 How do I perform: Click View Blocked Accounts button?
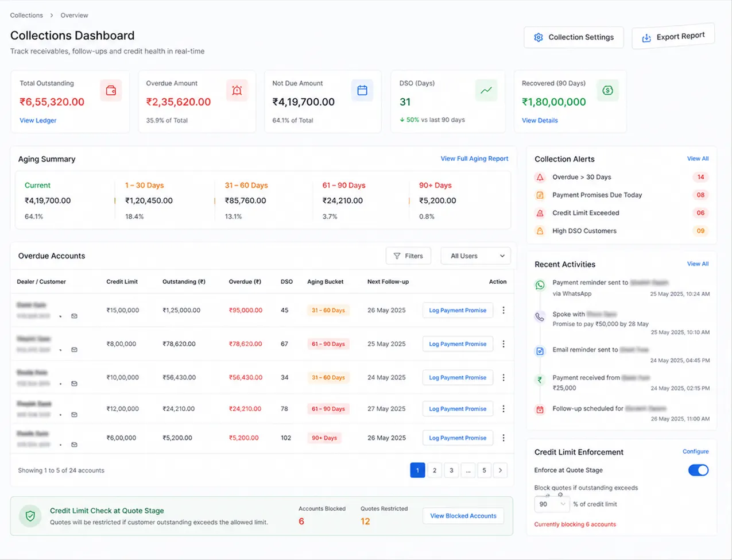463,516
